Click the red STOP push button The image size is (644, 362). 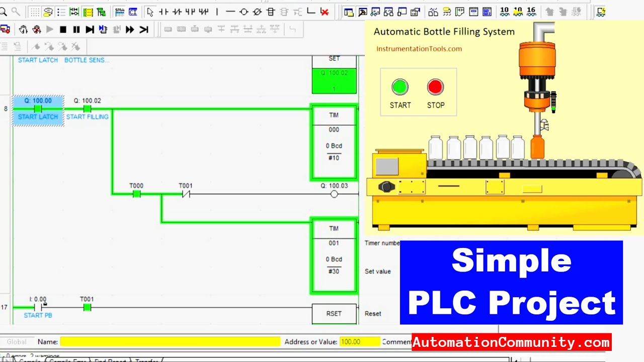point(435,87)
